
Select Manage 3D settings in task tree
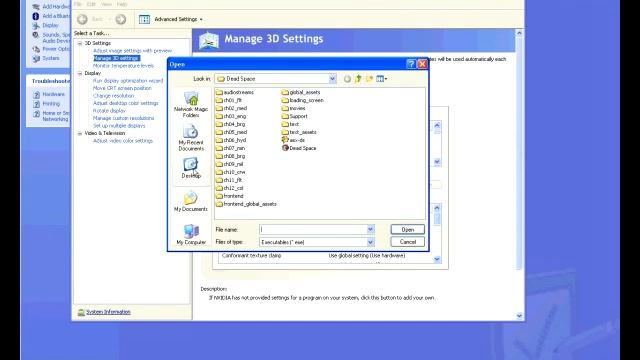pyautogui.click(x=116, y=58)
